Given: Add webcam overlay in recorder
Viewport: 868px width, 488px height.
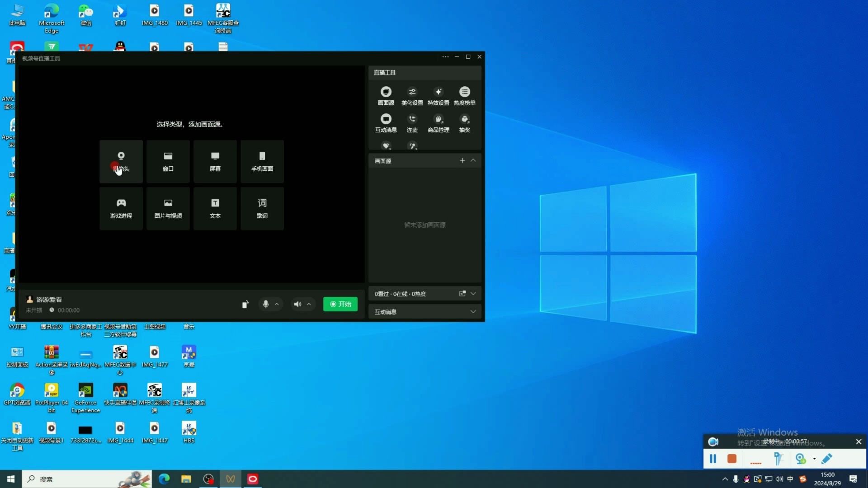Looking at the screenshot, I should [x=801, y=459].
